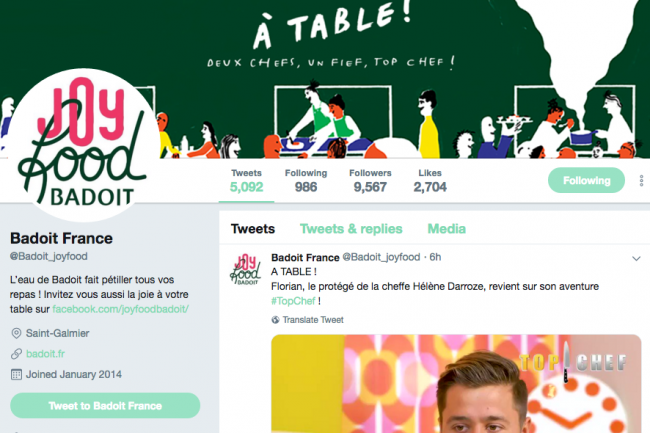View the 5,092 Tweets count
This screenshot has width=650, height=433.
pyautogui.click(x=246, y=181)
